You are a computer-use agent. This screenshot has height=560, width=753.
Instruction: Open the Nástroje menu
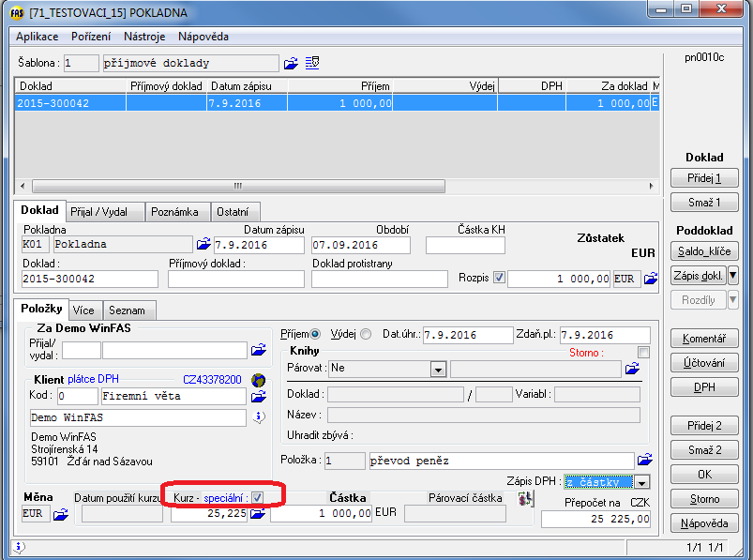click(144, 37)
